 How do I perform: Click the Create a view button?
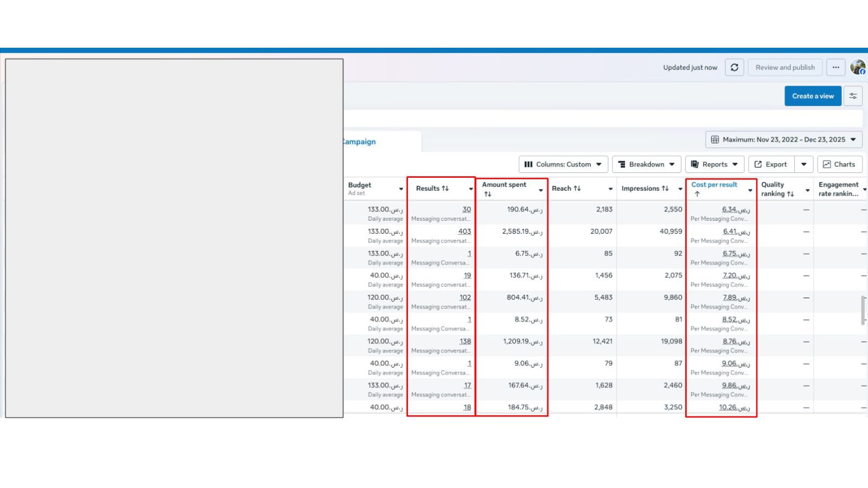coord(813,96)
